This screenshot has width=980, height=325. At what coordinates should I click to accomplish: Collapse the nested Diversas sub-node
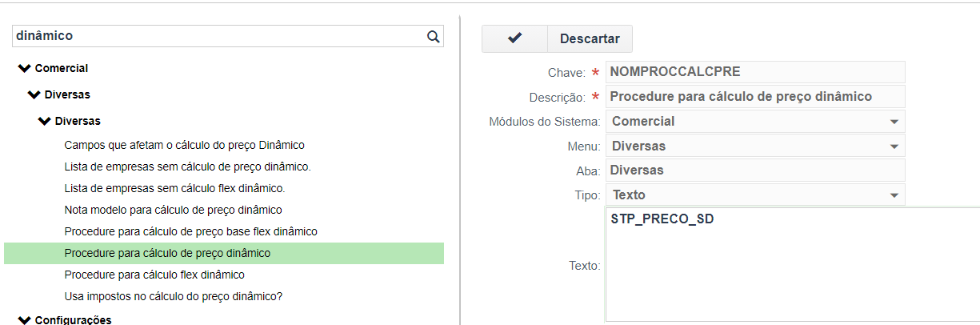click(43, 122)
